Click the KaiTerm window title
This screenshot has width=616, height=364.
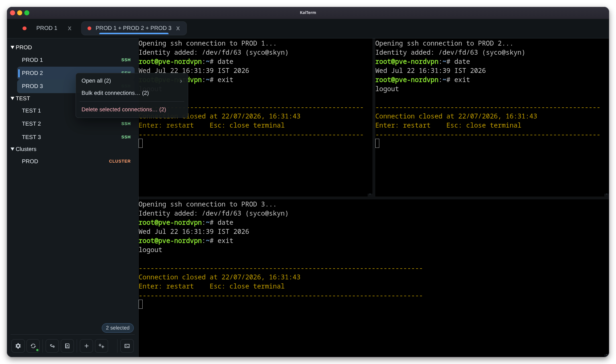pos(308,13)
